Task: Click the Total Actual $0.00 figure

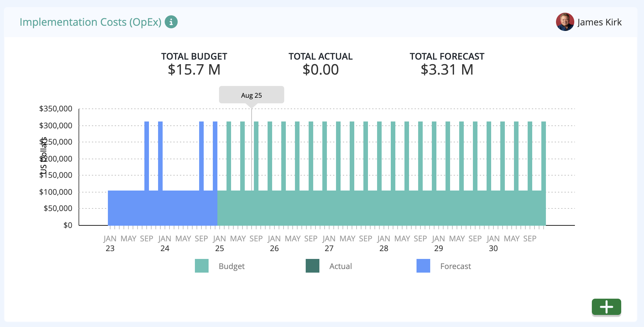Action: point(321,70)
